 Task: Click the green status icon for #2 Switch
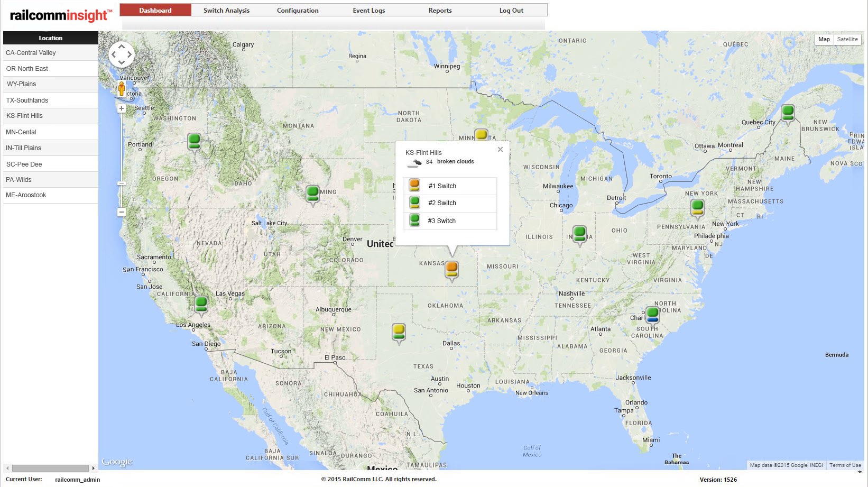tap(414, 203)
